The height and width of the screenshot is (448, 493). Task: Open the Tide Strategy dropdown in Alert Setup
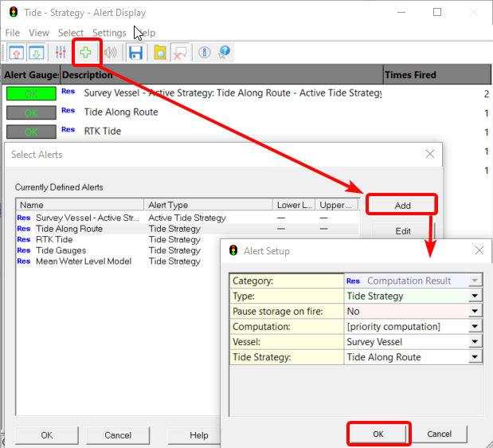point(475,356)
